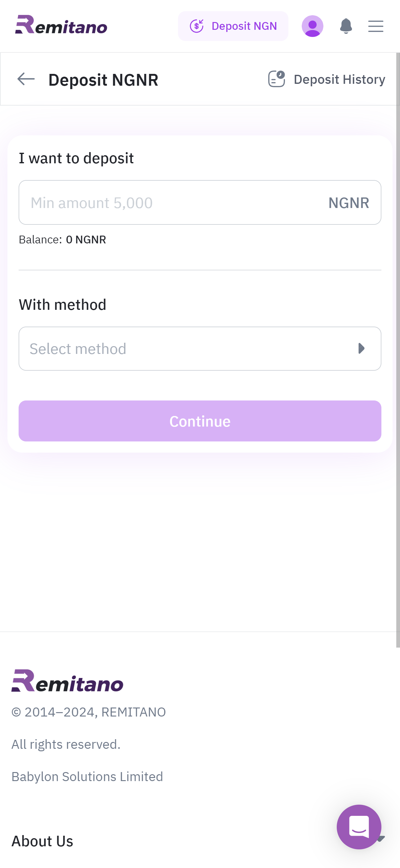
Task: Open notifications via the bell icon
Action: click(x=346, y=26)
